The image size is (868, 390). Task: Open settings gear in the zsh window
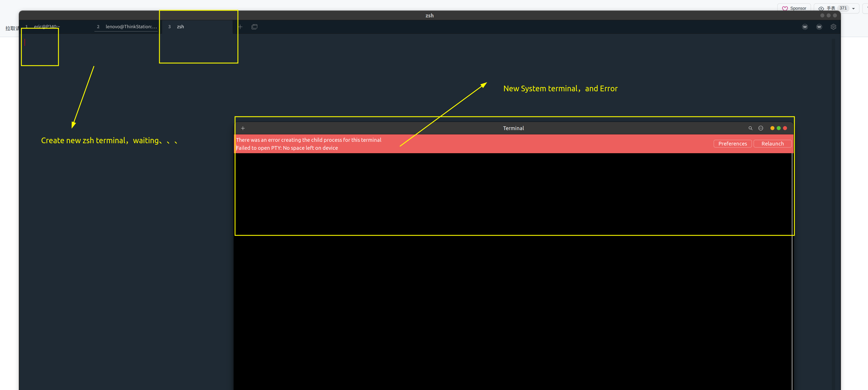(x=833, y=27)
